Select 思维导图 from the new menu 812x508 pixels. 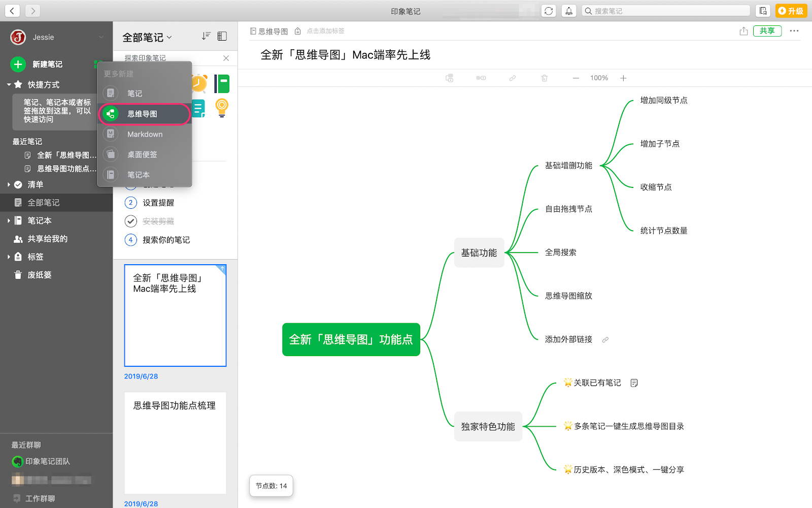(x=143, y=114)
